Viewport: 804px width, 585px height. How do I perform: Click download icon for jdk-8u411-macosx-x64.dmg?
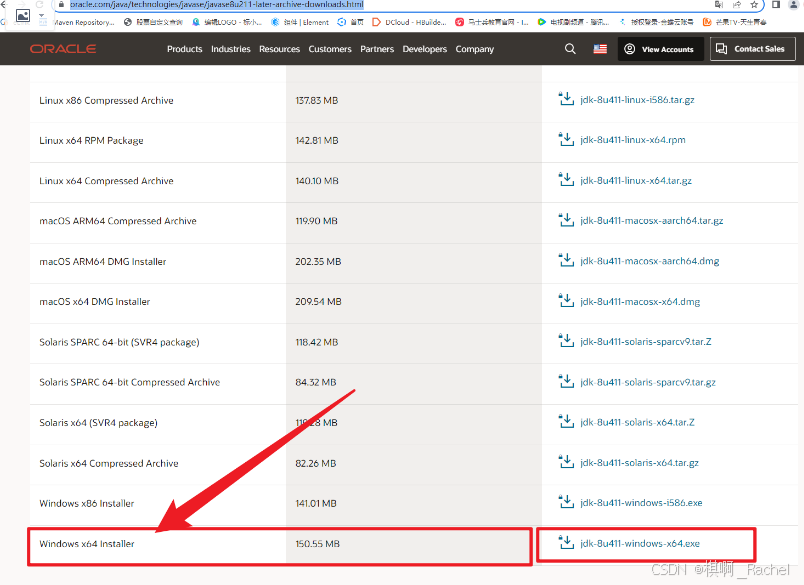click(566, 301)
